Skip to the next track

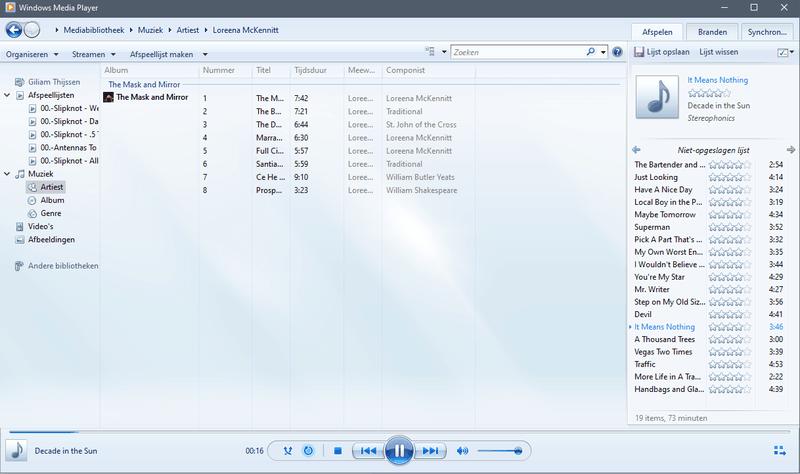pyautogui.click(x=430, y=451)
